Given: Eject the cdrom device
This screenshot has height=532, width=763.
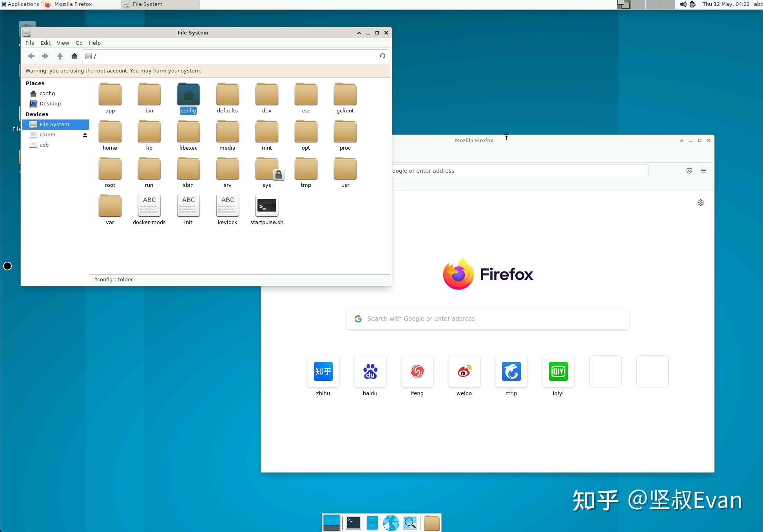Looking at the screenshot, I should click(x=85, y=135).
